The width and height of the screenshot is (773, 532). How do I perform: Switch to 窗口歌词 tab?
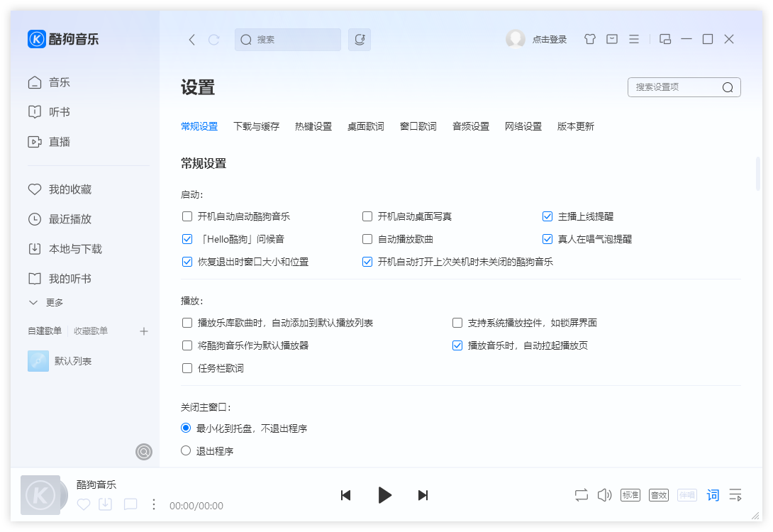418,127
